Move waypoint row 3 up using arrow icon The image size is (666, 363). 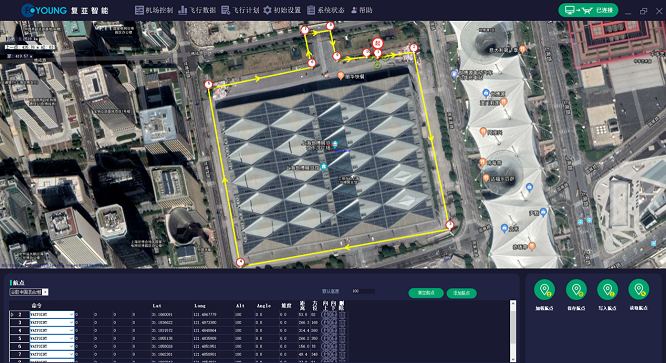[326, 323]
